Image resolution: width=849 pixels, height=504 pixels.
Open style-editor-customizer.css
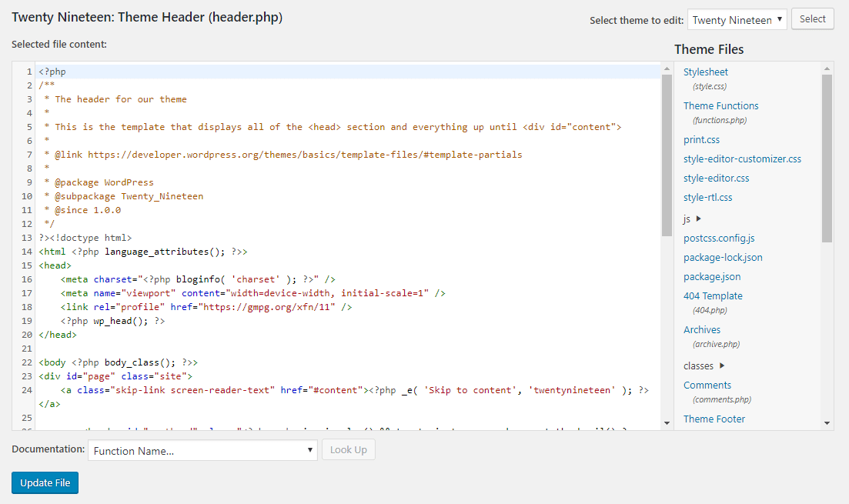point(741,159)
